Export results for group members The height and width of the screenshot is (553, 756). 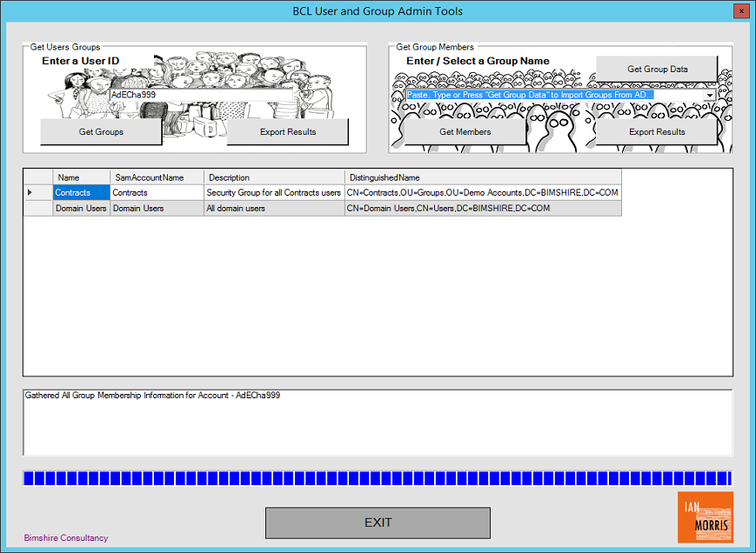click(x=657, y=132)
